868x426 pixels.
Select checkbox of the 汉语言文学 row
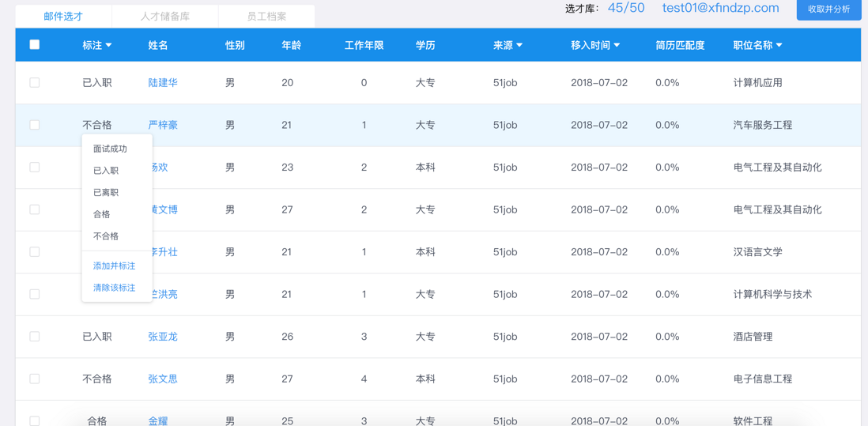pos(34,251)
